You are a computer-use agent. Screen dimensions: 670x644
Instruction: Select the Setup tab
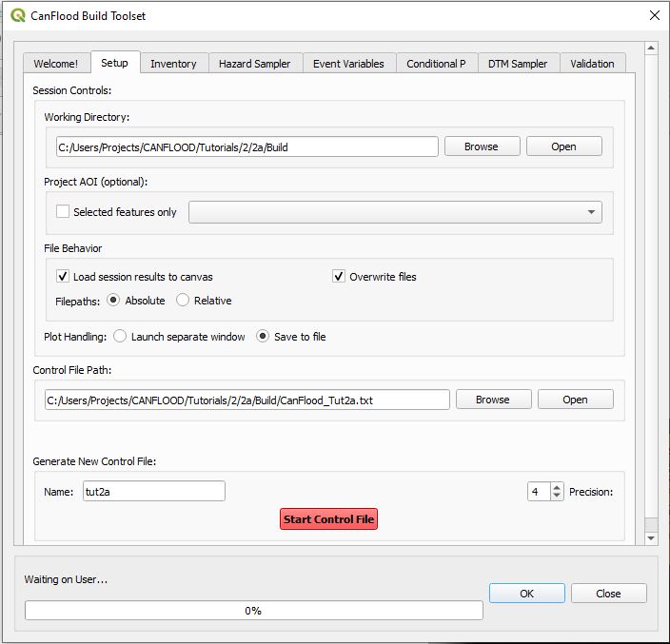[114, 63]
